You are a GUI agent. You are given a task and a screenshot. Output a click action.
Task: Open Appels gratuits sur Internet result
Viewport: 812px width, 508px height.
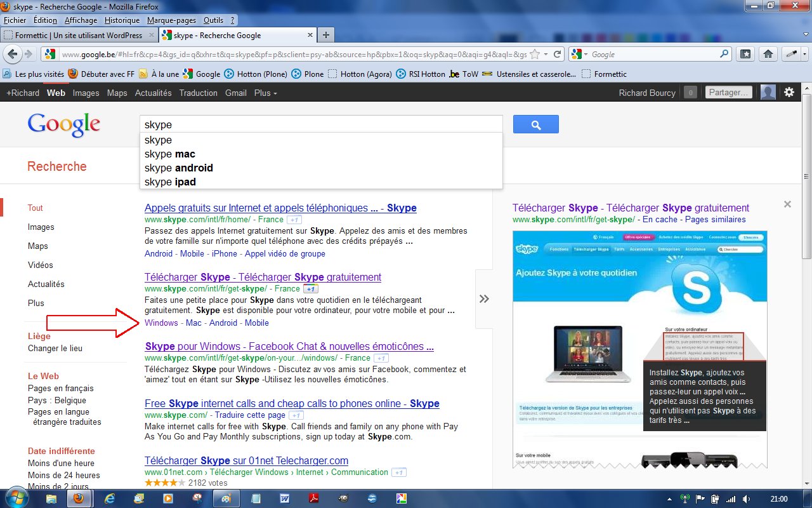coord(280,208)
